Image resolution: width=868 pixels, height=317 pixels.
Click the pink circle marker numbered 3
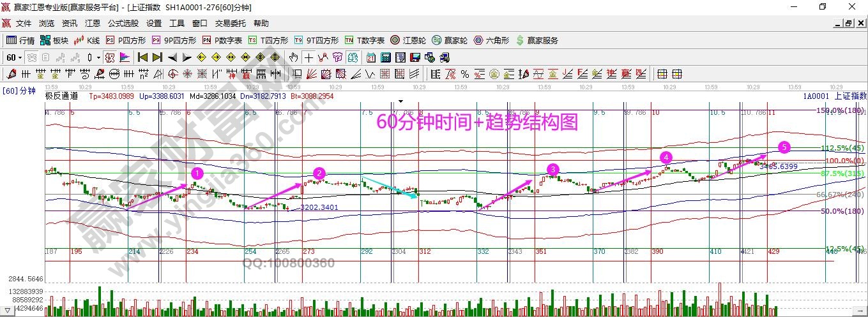pos(552,169)
